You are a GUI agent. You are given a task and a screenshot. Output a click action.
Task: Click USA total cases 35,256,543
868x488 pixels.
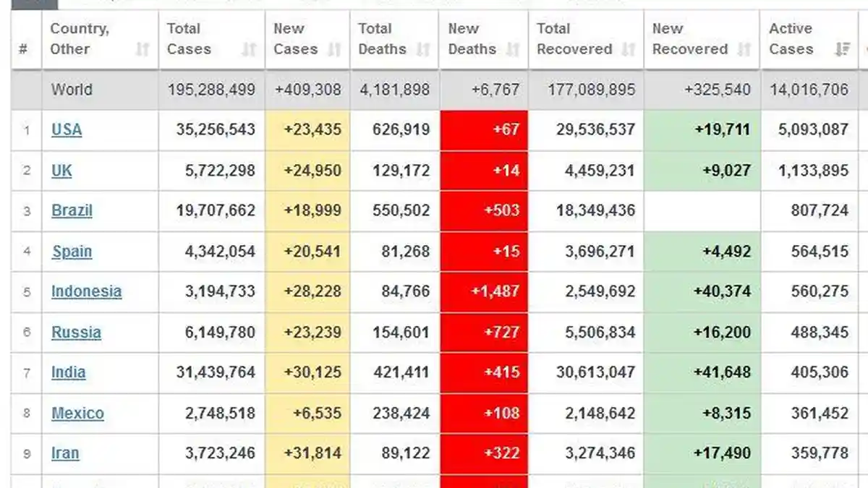pyautogui.click(x=216, y=130)
